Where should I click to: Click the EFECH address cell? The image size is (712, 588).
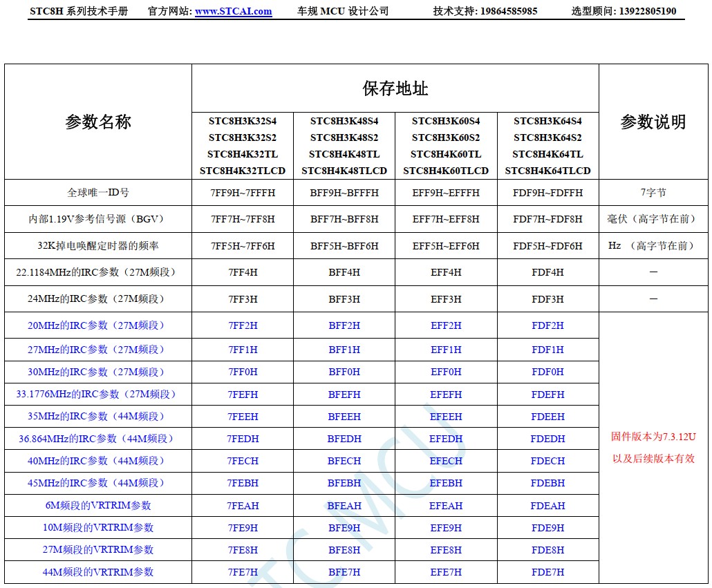point(446,461)
